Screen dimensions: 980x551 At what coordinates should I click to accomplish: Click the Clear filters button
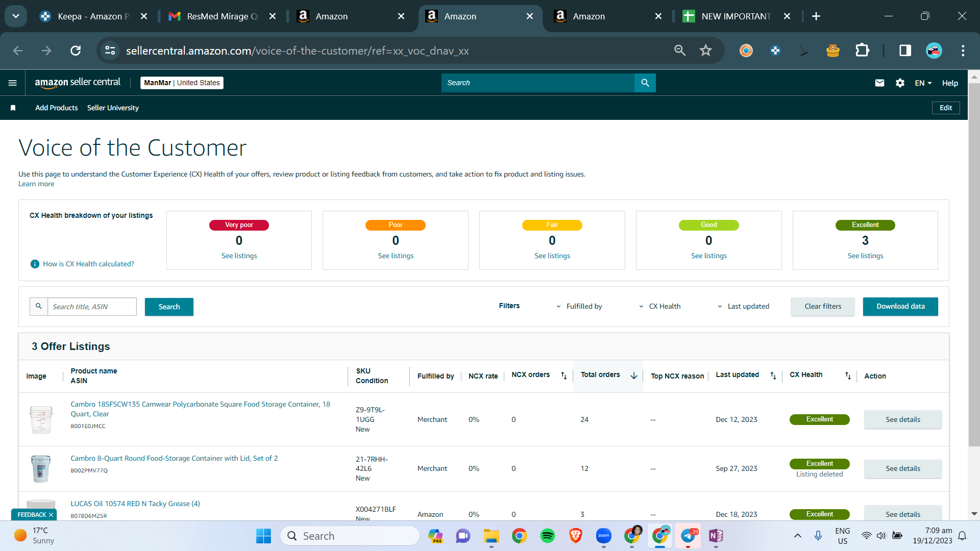(x=823, y=306)
